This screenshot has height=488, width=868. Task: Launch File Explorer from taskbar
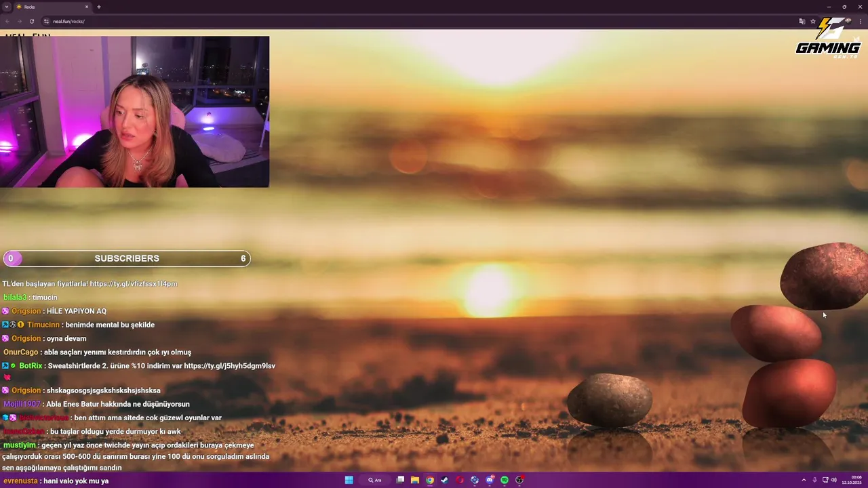coord(415,480)
